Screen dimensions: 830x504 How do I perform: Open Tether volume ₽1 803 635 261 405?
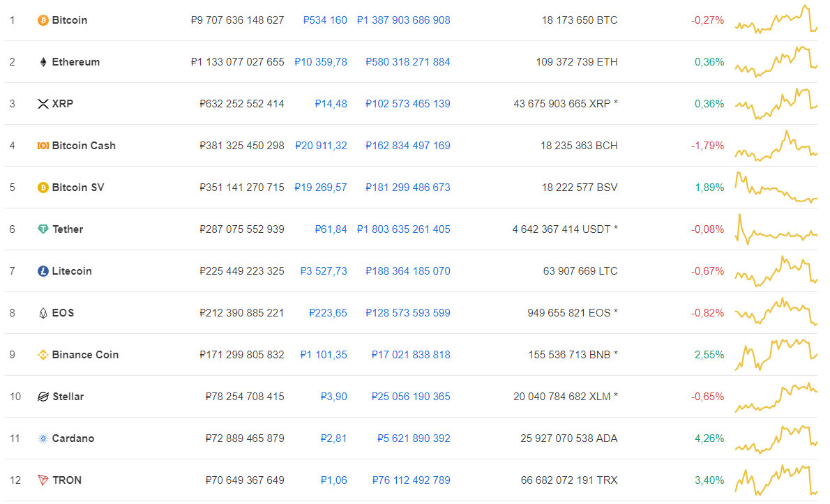[x=403, y=229]
